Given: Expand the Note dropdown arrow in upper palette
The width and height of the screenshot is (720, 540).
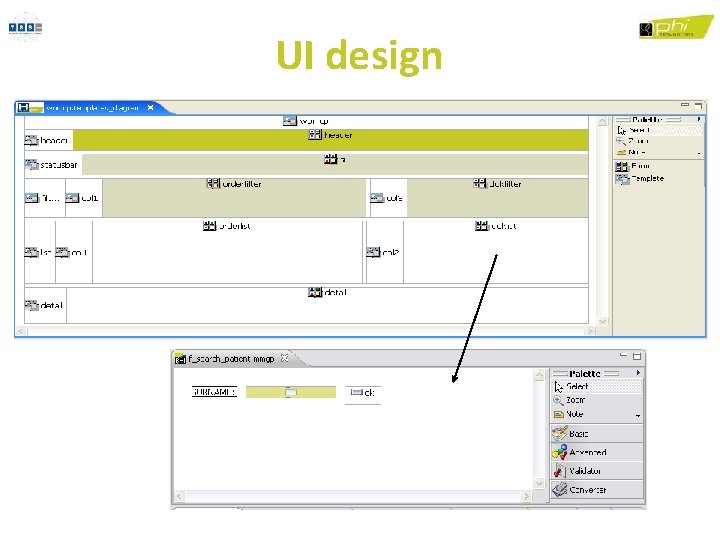Looking at the screenshot, I should [x=699, y=153].
